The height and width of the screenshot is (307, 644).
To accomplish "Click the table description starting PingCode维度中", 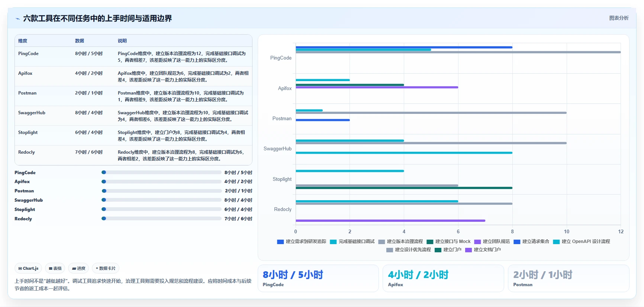I will tap(182, 57).
